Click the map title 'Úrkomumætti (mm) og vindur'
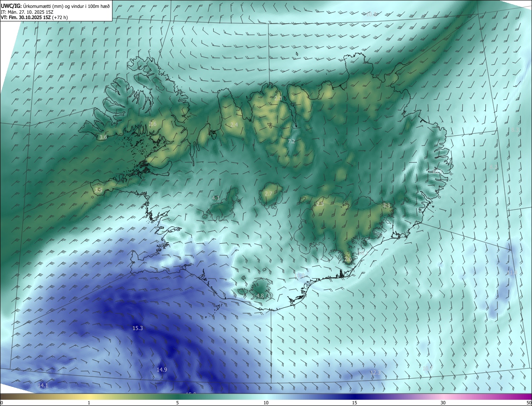532x406 pixels. click(x=53, y=6)
